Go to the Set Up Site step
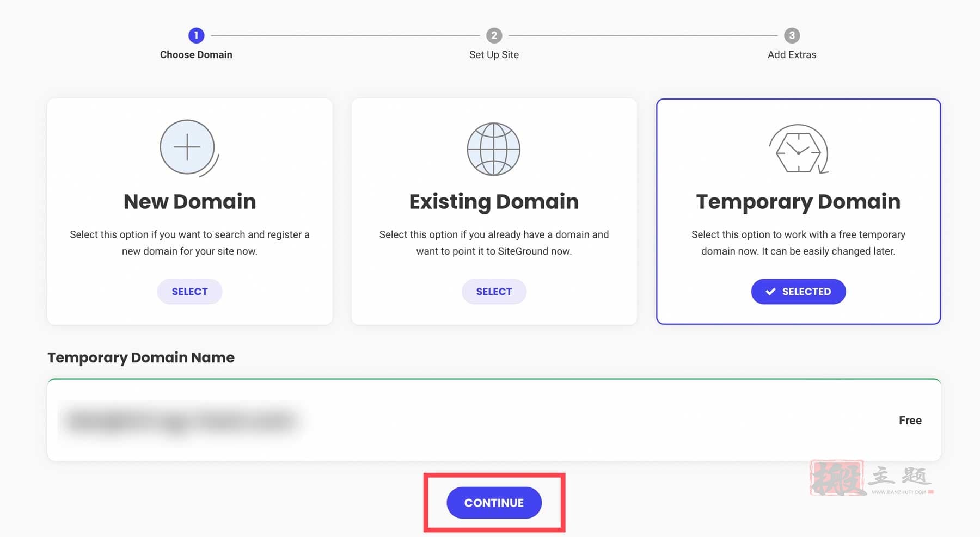 point(494,54)
